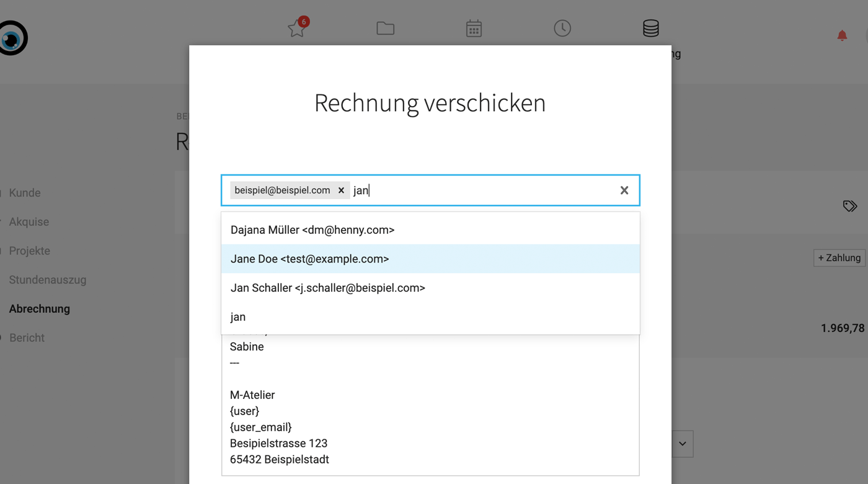Click the amount 1.969,78
Image resolution: width=868 pixels, height=484 pixels.
[842, 328]
